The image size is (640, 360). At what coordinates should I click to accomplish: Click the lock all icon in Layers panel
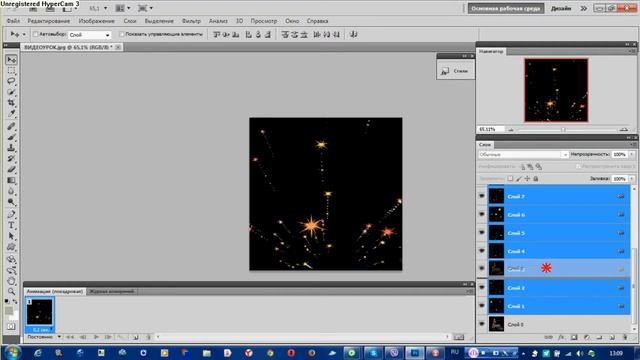(536, 179)
